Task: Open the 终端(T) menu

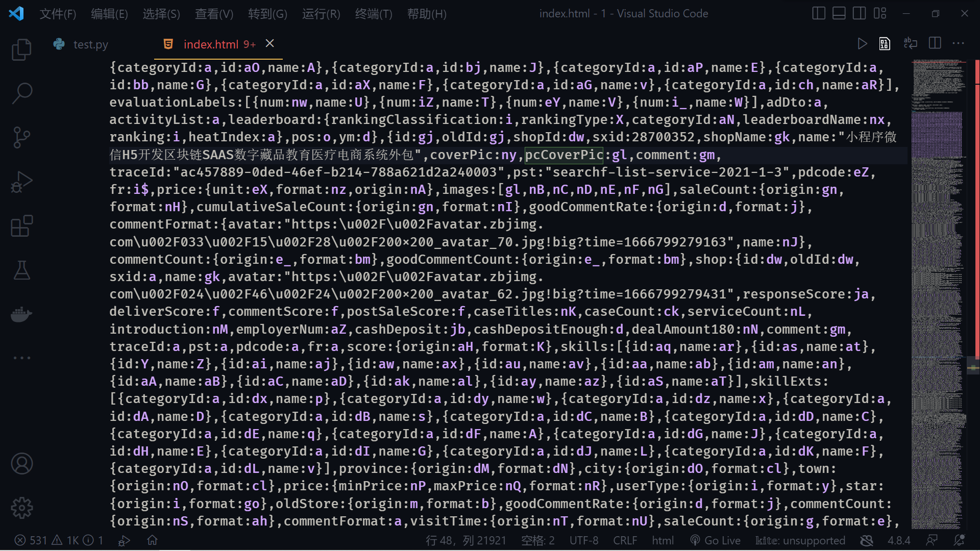Action: click(x=373, y=14)
